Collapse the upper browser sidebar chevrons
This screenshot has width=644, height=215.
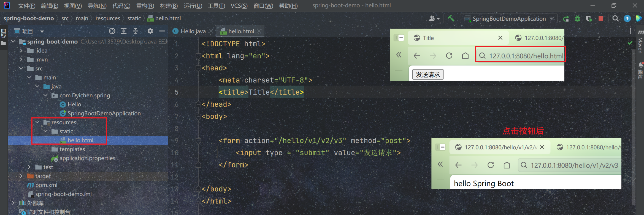pos(399,55)
